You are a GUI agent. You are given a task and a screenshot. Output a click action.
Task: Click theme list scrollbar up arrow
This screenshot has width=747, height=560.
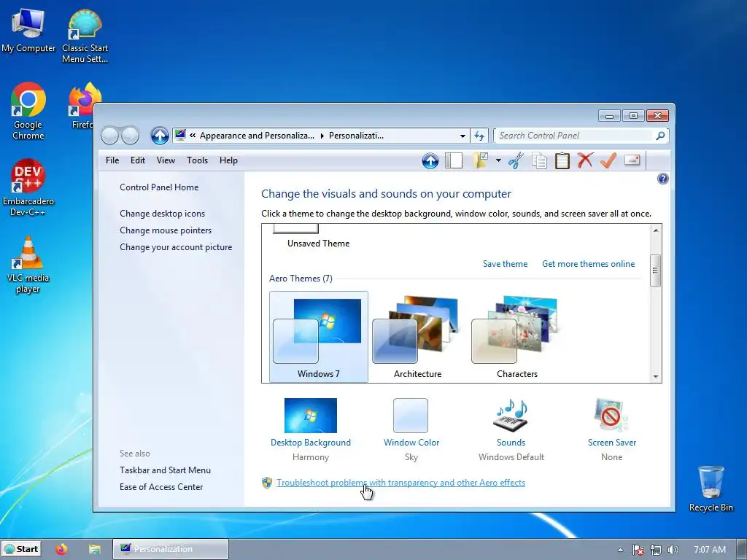[x=656, y=230]
